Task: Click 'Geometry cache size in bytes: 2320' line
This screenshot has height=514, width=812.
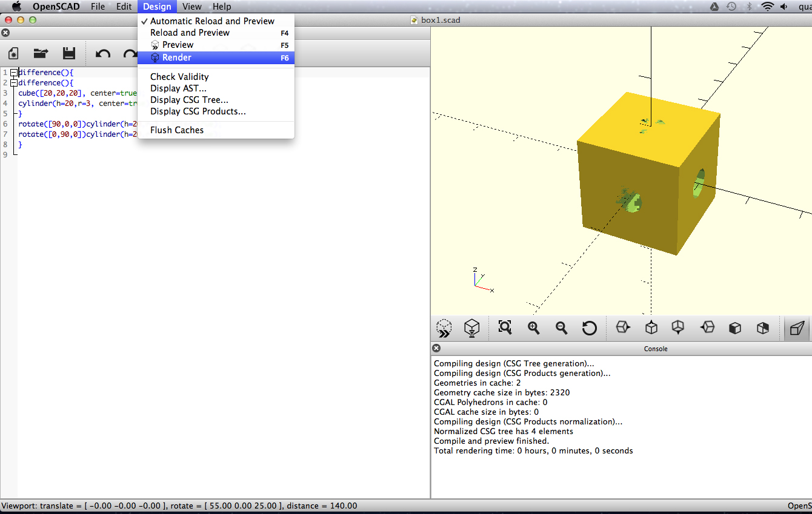Action: pyautogui.click(x=502, y=393)
